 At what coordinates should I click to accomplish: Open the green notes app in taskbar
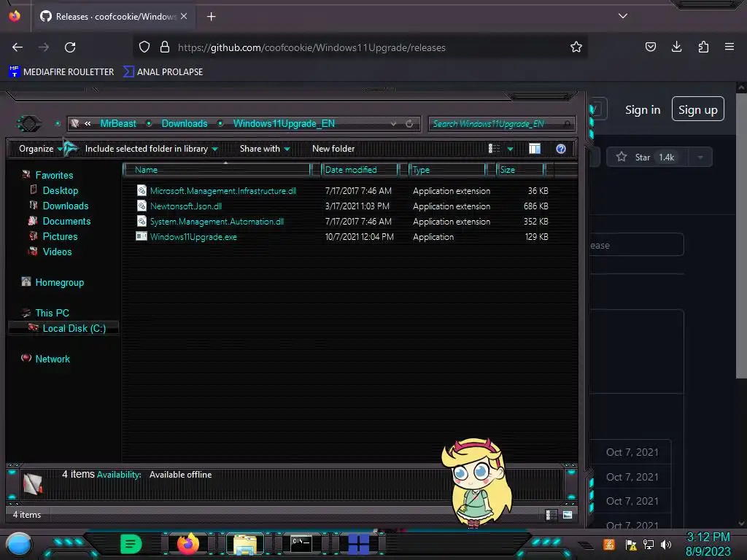tap(131, 544)
